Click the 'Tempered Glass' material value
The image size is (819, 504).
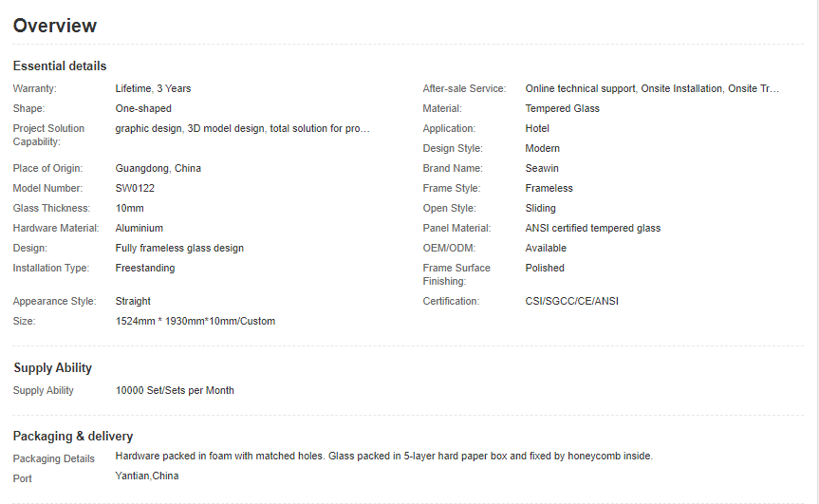coord(562,108)
